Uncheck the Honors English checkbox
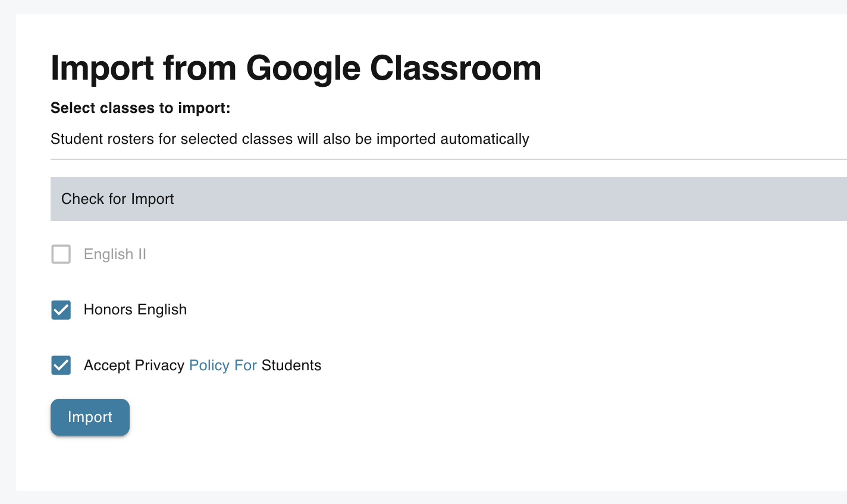The image size is (847, 504). point(61,310)
